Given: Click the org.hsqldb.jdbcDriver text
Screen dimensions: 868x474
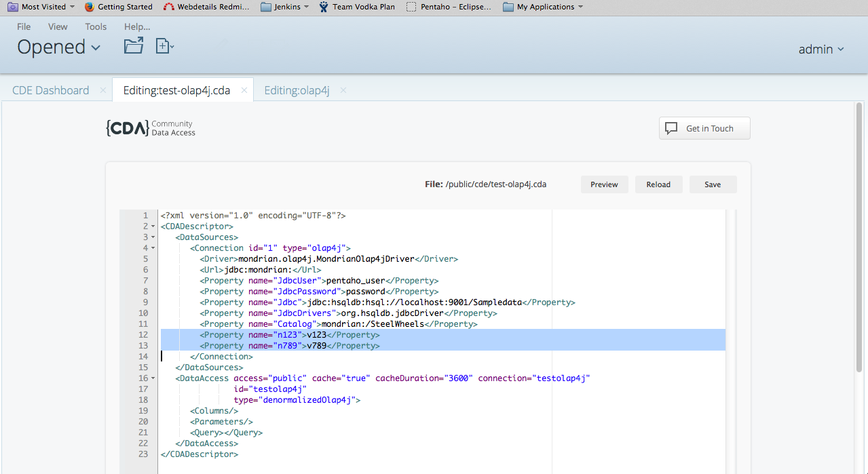Looking at the screenshot, I should point(392,313).
